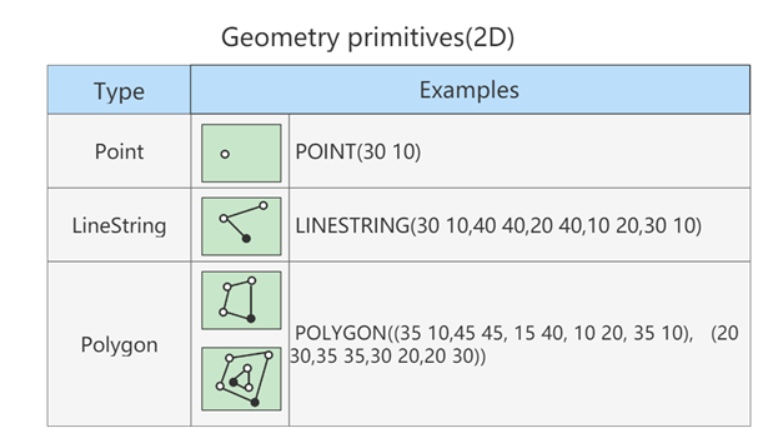Select the Polygon type cell
The width and height of the screenshot is (782, 442).
[119, 344]
